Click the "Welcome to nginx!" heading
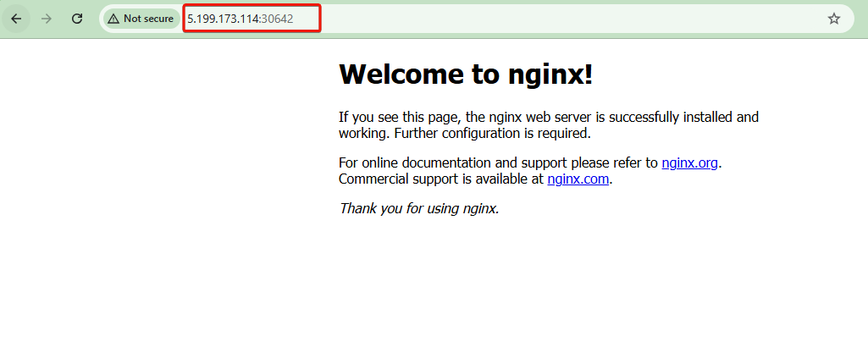 pyautogui.click(x=465, y=74)
